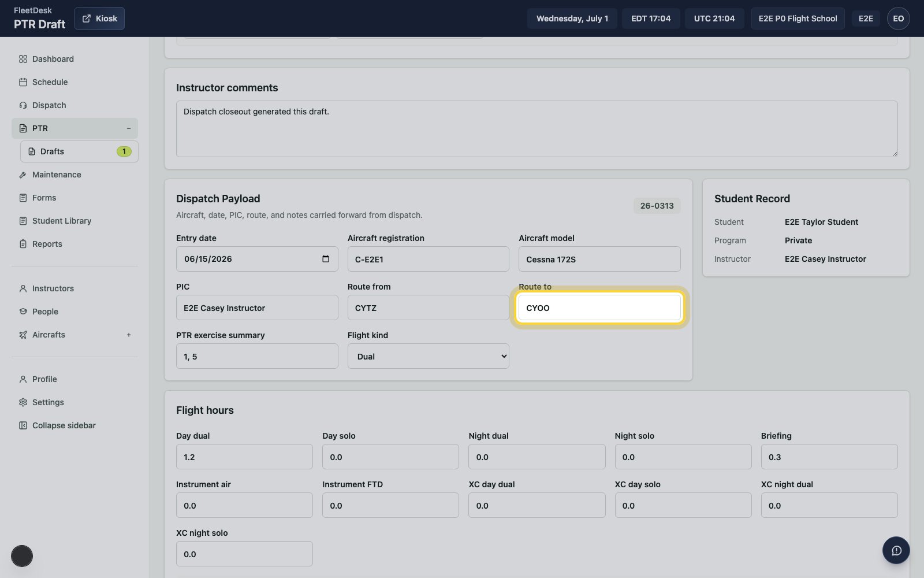Screen dimensions: 924x578
Task: Click the Collapse sidebar panel icon
Action: (23, 425)
